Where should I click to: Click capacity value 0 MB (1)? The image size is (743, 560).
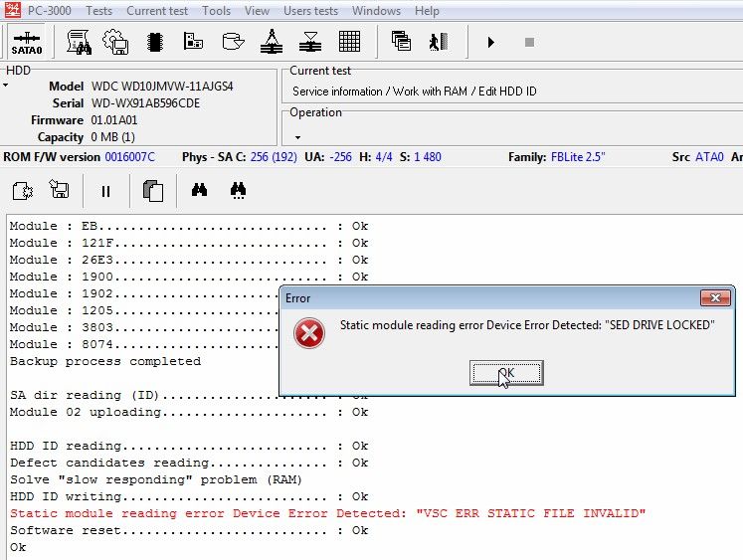[x=113, y=137]
